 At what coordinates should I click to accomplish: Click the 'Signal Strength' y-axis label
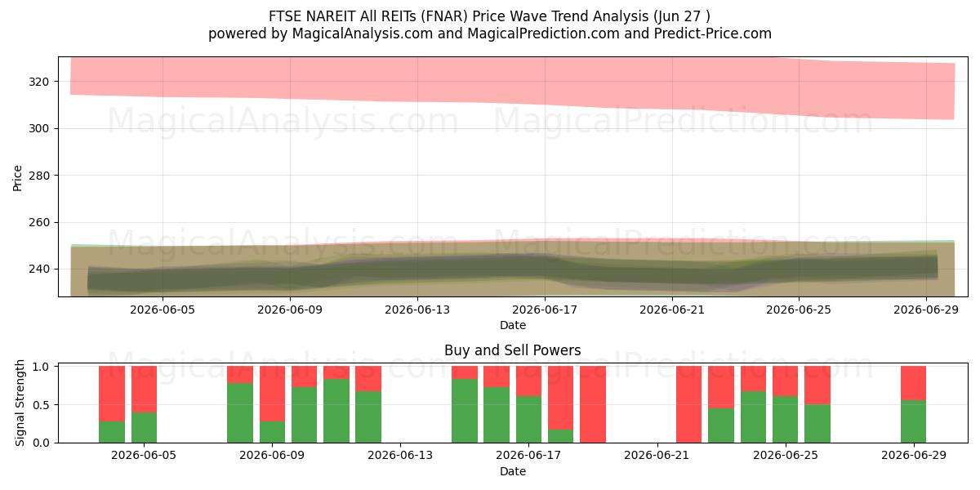[x=19, y=404]
